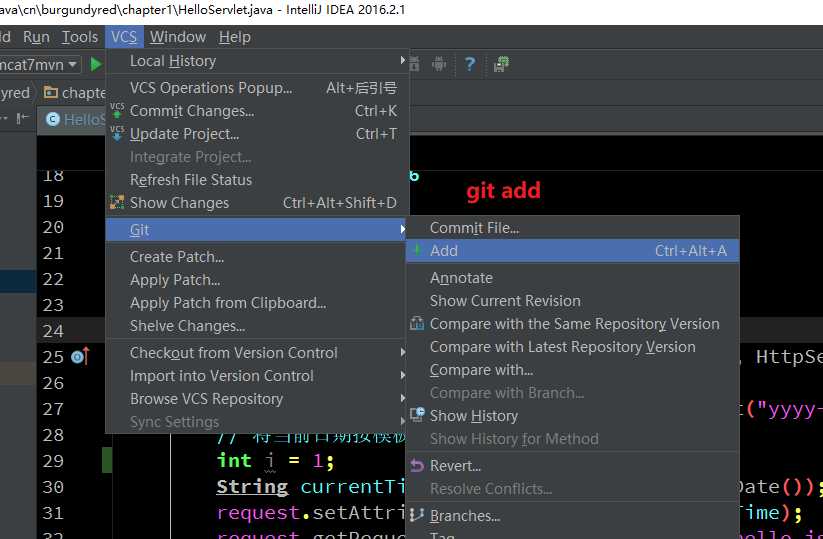Choose Add in Git submenu
Screen dimensions: 823x539
pos(573,251)
